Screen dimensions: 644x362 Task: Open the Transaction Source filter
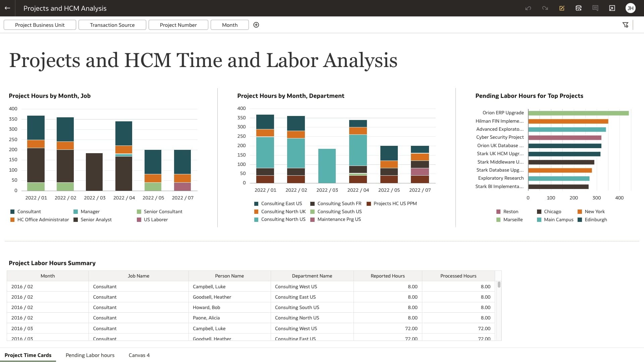[112, 24]
